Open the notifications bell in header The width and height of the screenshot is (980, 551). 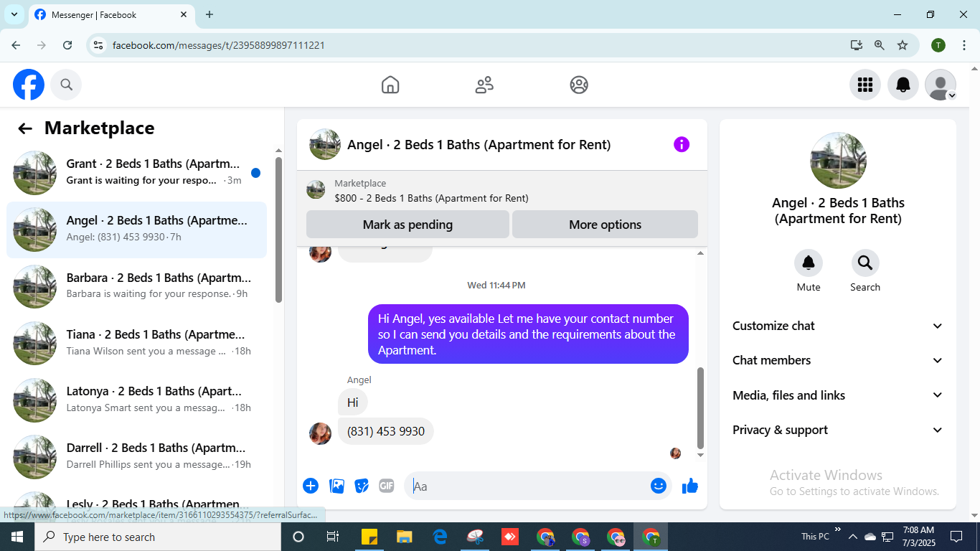903,85
